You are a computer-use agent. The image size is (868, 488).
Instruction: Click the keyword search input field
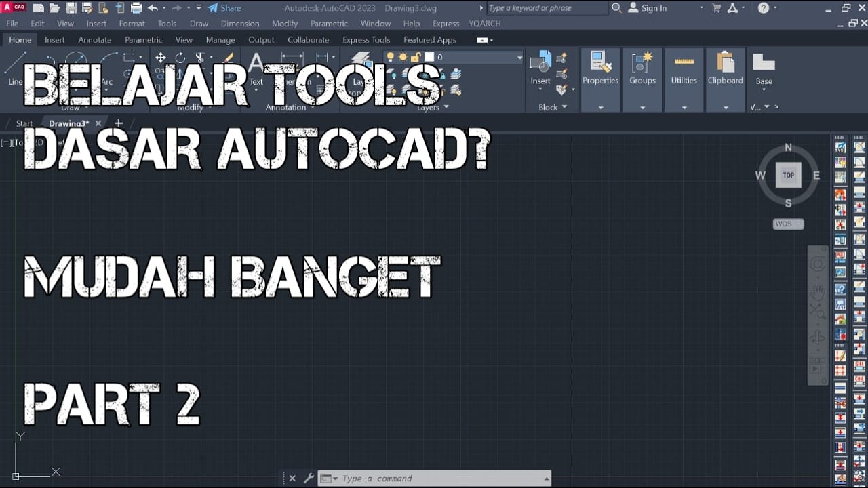click(x=547, y=8)
